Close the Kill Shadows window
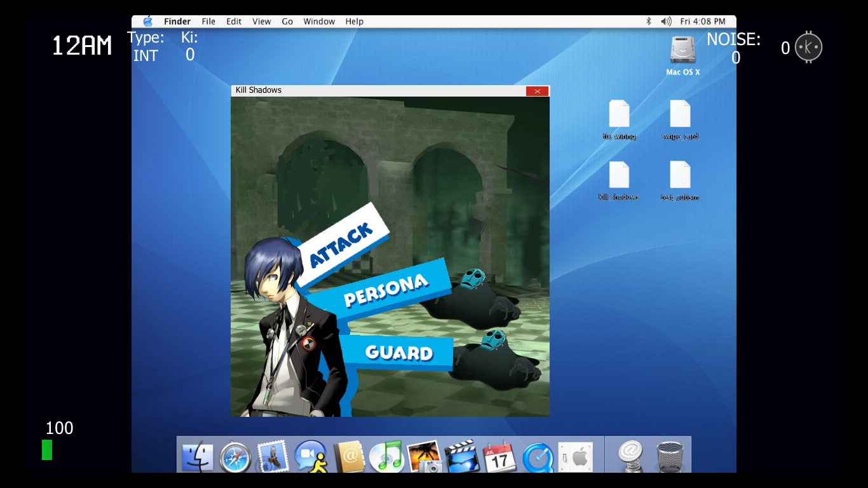 (x=537, y=91)
